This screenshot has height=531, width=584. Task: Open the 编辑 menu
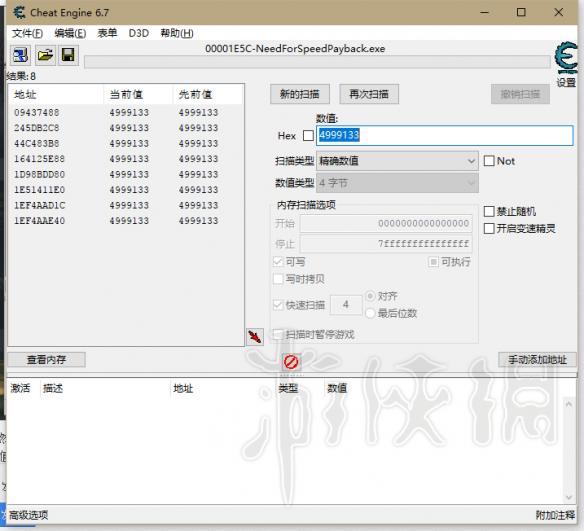click(70, 33)
